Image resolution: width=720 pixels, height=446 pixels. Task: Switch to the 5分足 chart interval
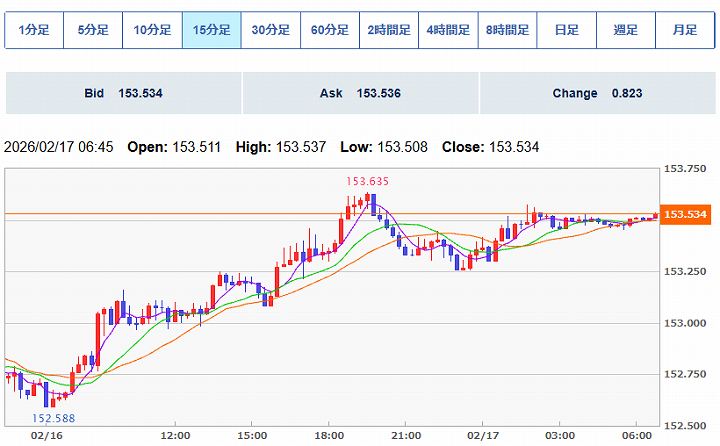[x=93, y=30]
